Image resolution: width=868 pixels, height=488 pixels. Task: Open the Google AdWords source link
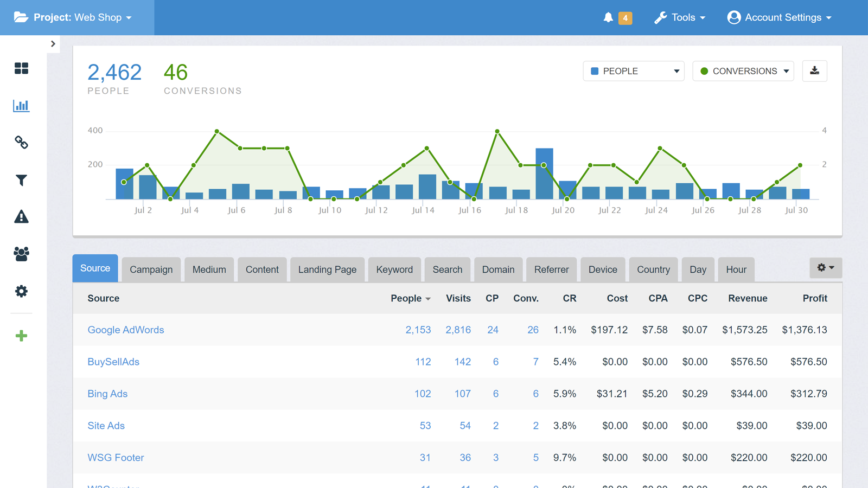tap(125, 330)
